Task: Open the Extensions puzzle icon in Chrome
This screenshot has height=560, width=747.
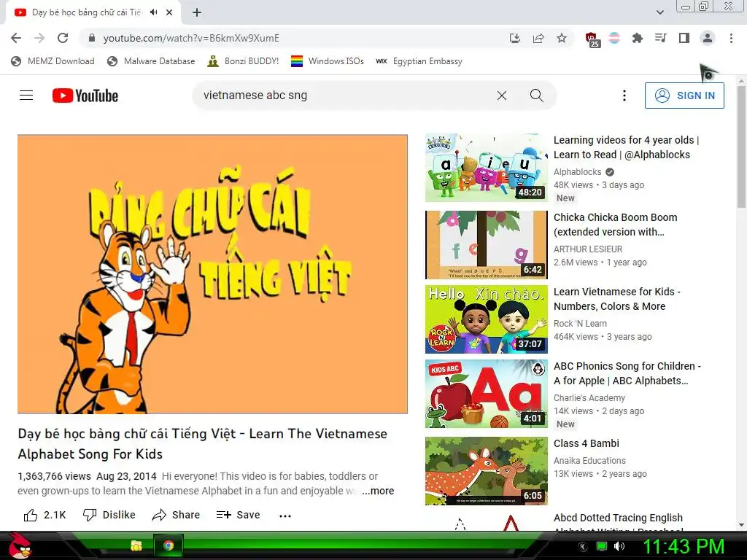Action: pos(637,38)
